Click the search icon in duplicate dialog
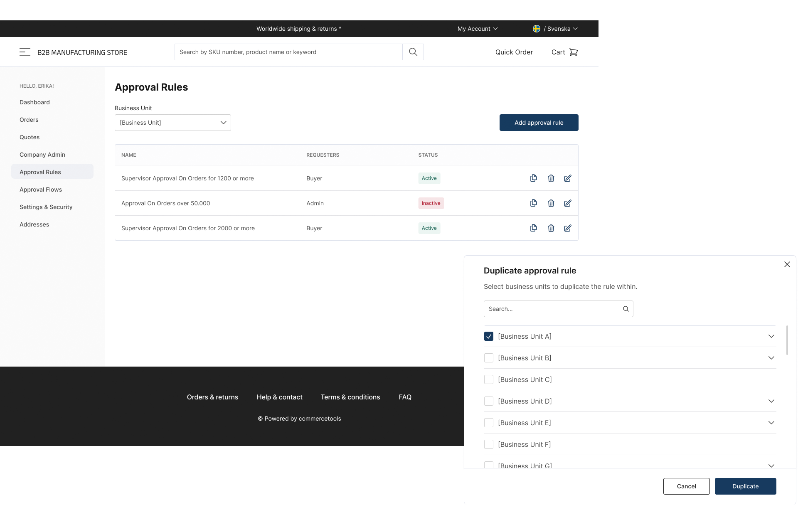Screen dimensions: 798x532 coord(626,309)
